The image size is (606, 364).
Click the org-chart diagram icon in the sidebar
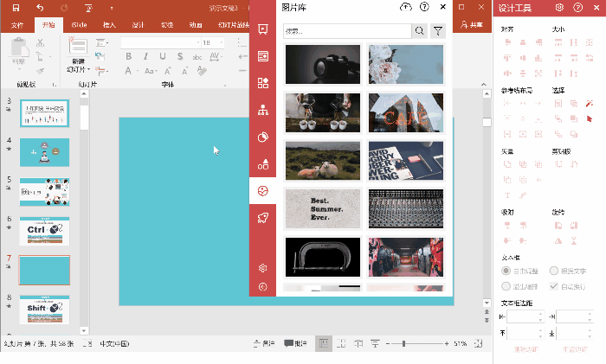click(x=263, y=110)
